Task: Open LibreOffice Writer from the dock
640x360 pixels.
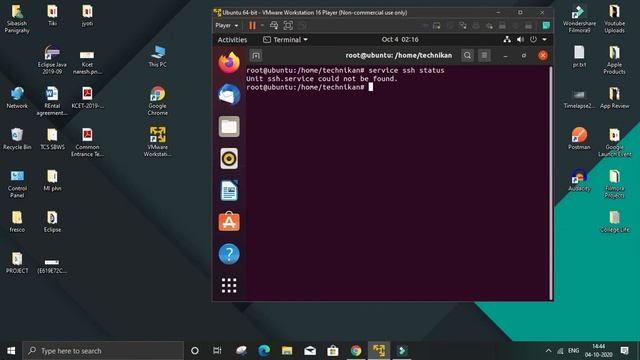Action: pos(229,190)
